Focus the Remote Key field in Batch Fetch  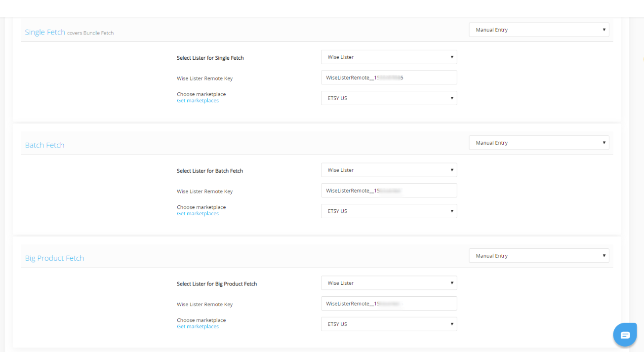pyautogui.click(x=389, y=191)
